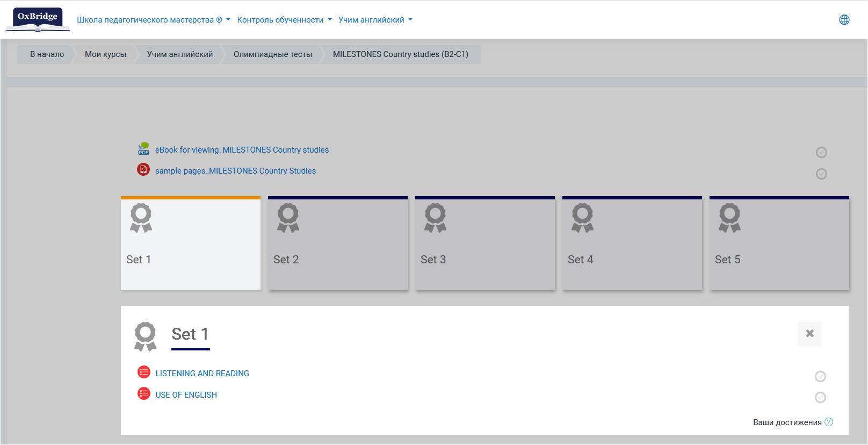Click the help icon beside Ваши достижения

pos(829,422)
